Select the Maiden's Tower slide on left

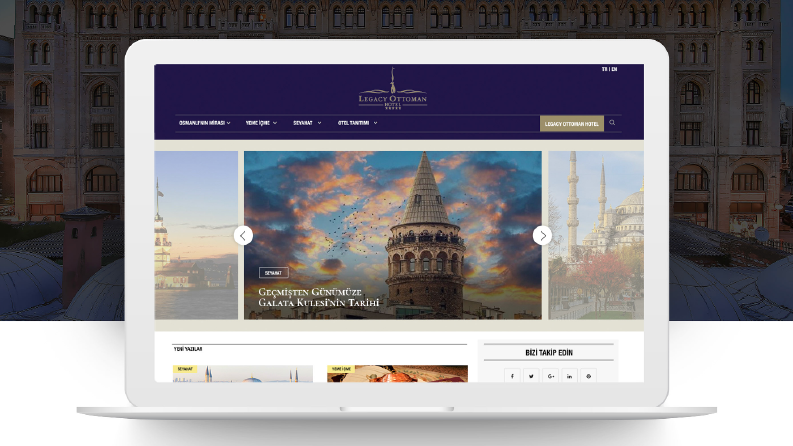tap(196, 235)
